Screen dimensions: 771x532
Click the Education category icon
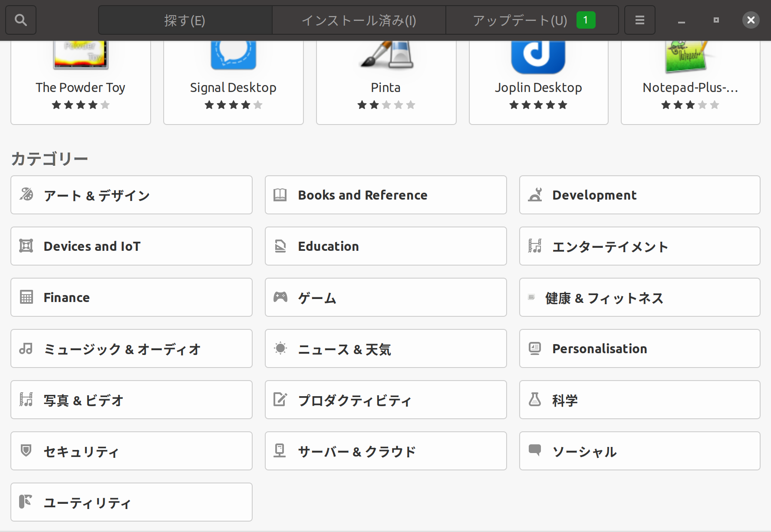coord(280,246)
